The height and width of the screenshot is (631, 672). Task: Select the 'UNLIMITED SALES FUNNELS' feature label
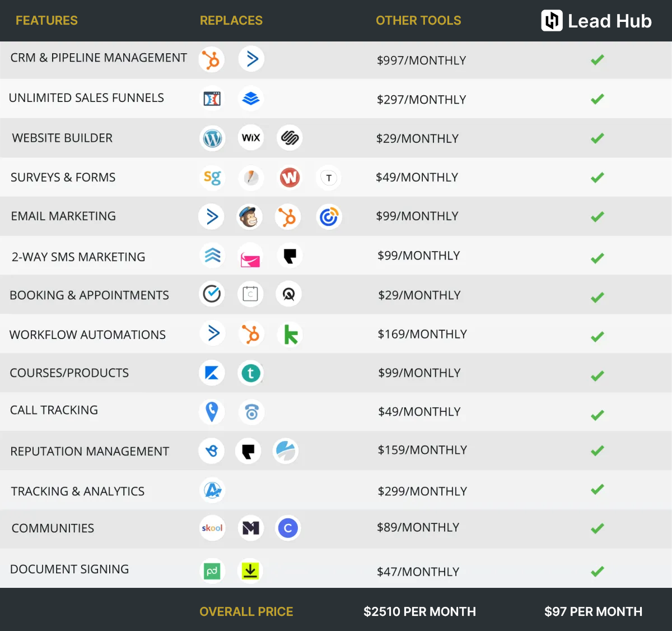(x=86, y=98)
